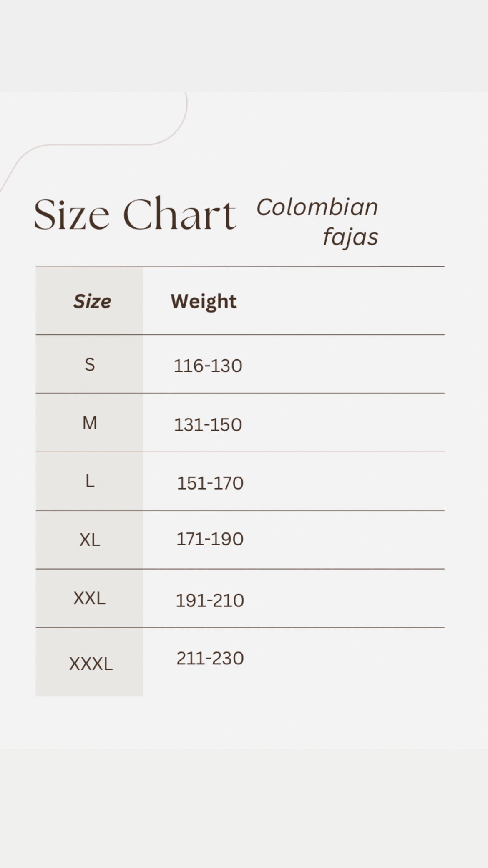Select the weight range 116-130
The height and width of the screenshot is (868, 488).
pyautogui.click(x=208, y=366)
